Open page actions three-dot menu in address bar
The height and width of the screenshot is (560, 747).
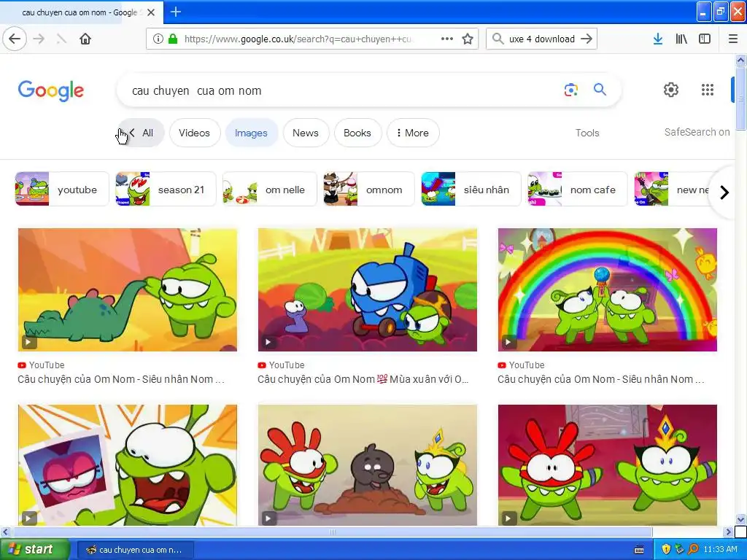click(x=446, y=39)
